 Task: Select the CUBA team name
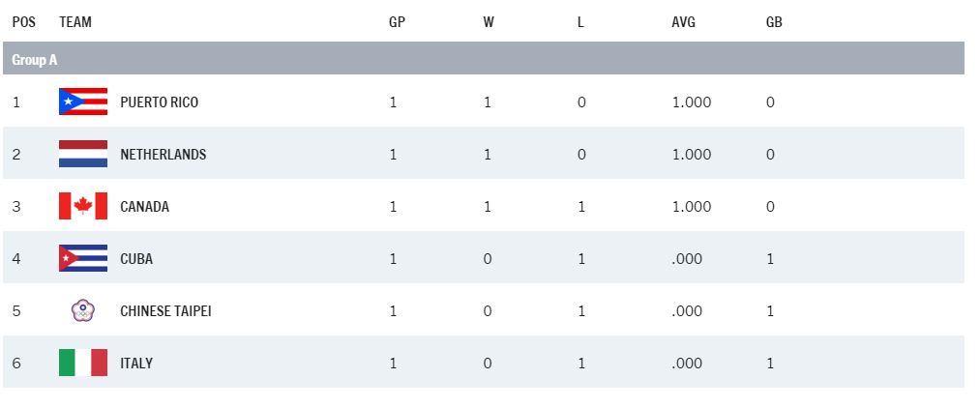pyautogui.click(x=136, y=258)
